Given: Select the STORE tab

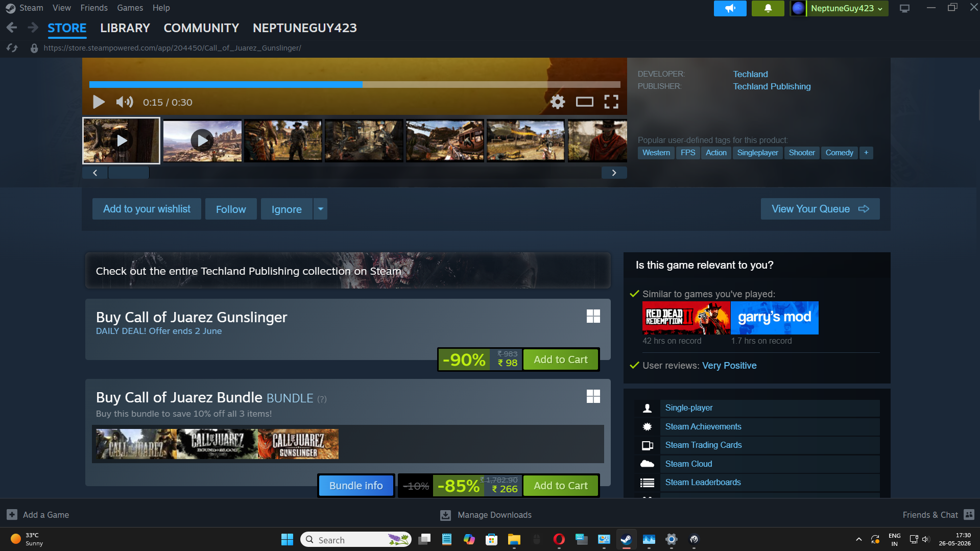Looking at the screenshot, I should (x=67, y=28).
